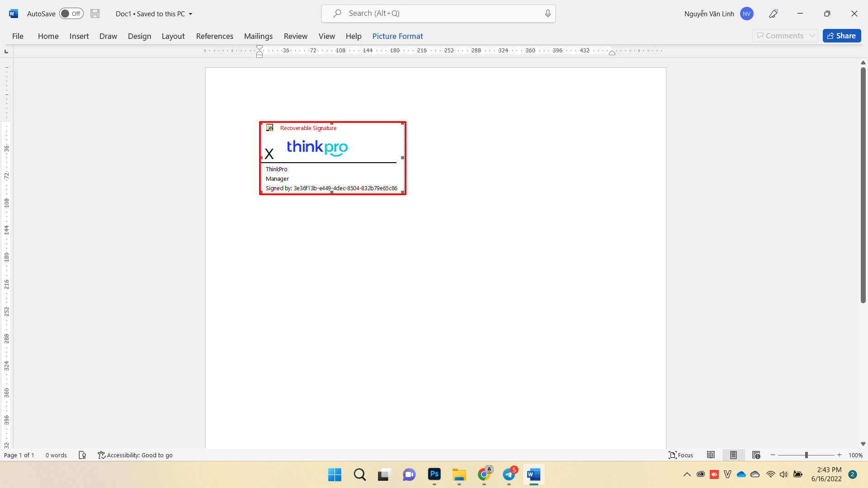Viewport: 868px width, 488px height.
Task: Click the Recoverable Signature text
Action: [x=308, y=128]
